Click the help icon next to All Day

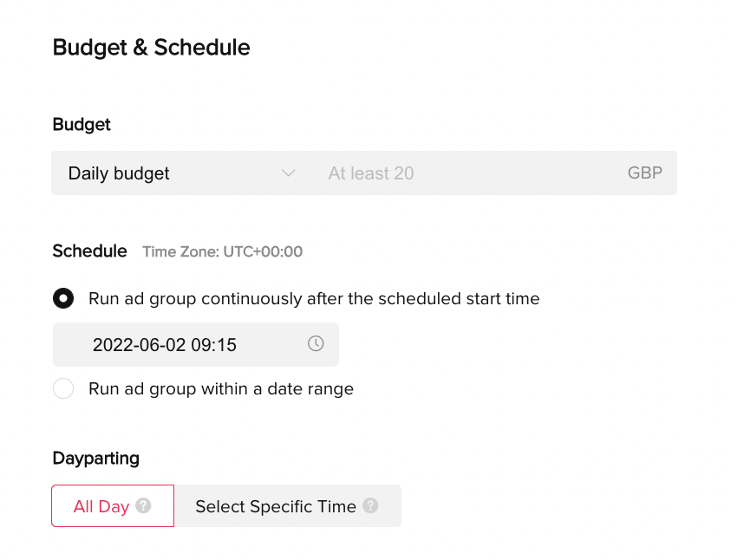(143, 506)
